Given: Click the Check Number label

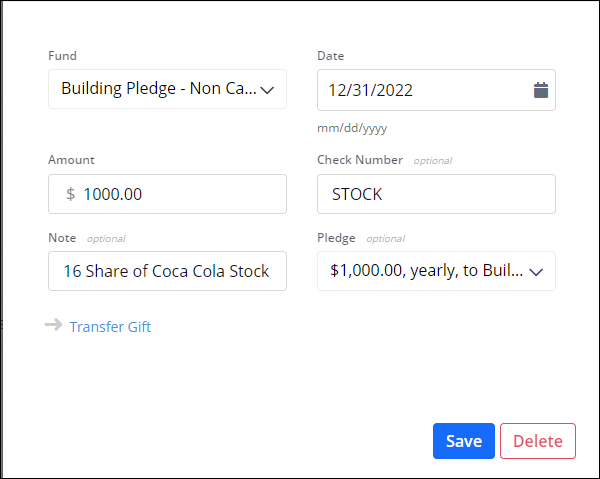Looking at the screenshot, I should point(360,160).
